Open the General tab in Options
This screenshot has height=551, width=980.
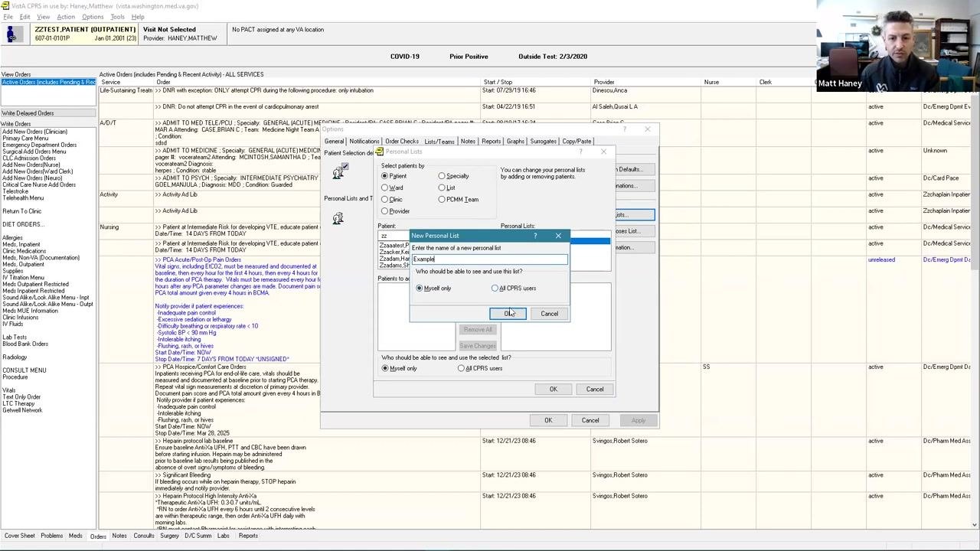[x=334, y=142]
